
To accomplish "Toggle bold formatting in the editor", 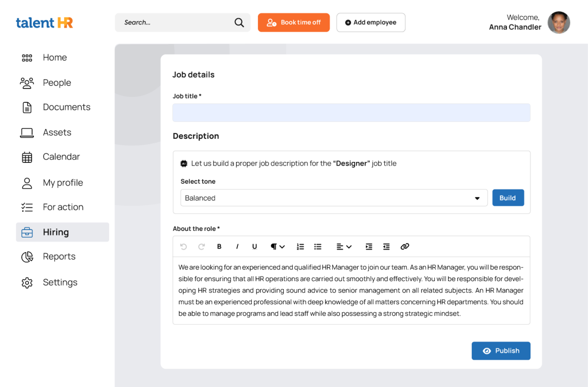I will (219, 247).
